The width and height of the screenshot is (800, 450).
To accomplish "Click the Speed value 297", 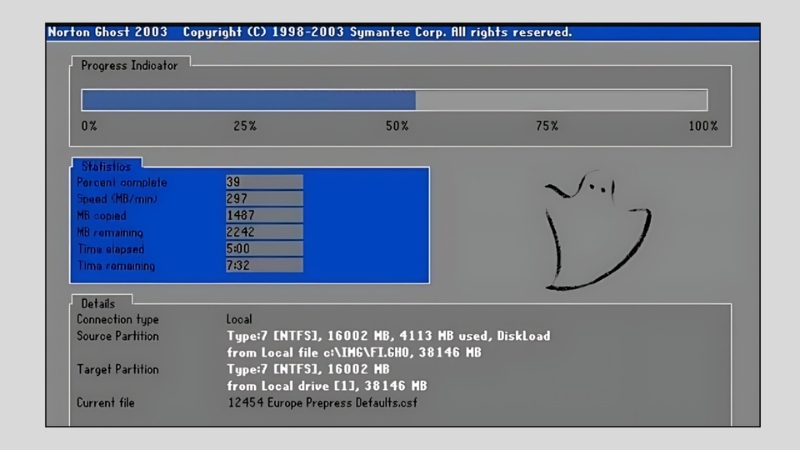I will [264, 198].
